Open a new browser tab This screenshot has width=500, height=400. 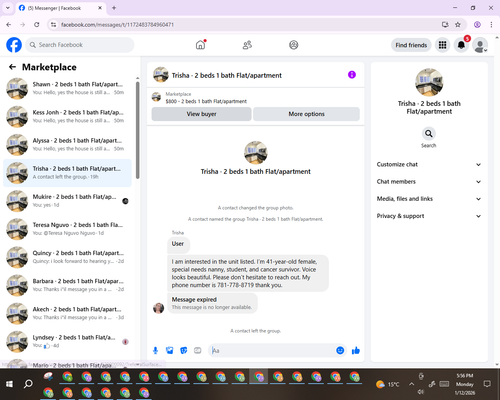114,8
